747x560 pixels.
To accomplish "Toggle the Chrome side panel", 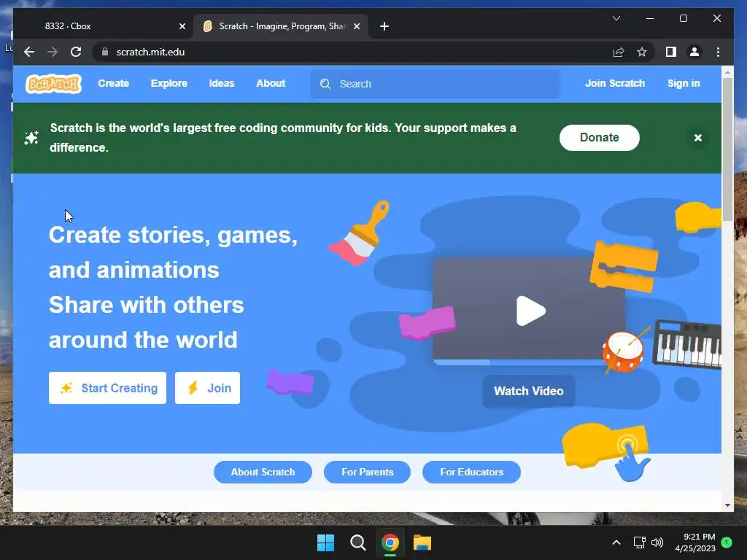I will click(671, 52).
